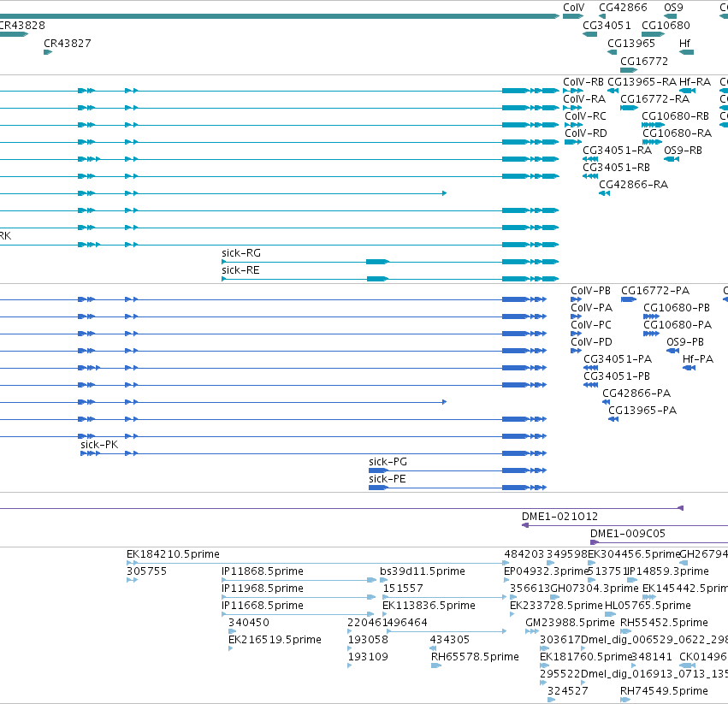Select transcript CG42866-RA
The width and height of the screenshot is (728, 704).
pos(633,185)
